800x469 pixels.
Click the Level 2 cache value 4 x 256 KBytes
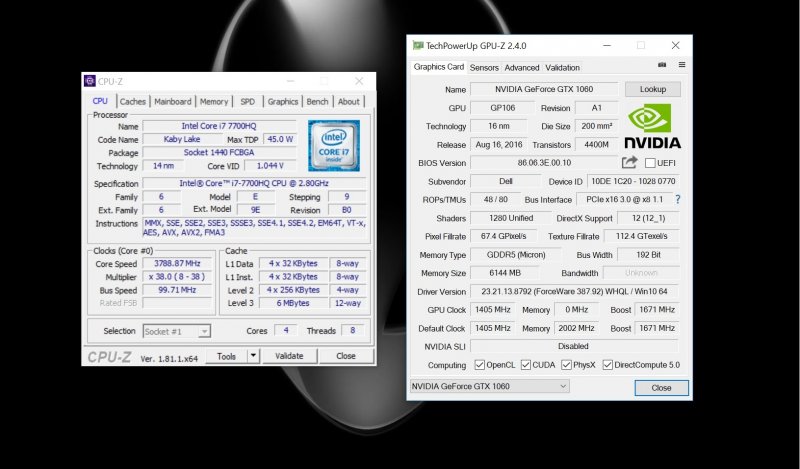coord(293,290)
